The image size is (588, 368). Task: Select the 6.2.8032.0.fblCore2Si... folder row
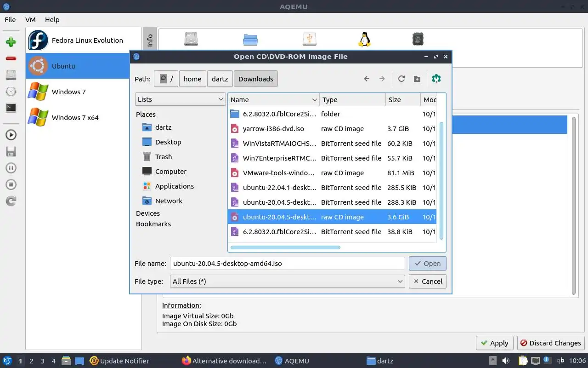click(332, 114)
